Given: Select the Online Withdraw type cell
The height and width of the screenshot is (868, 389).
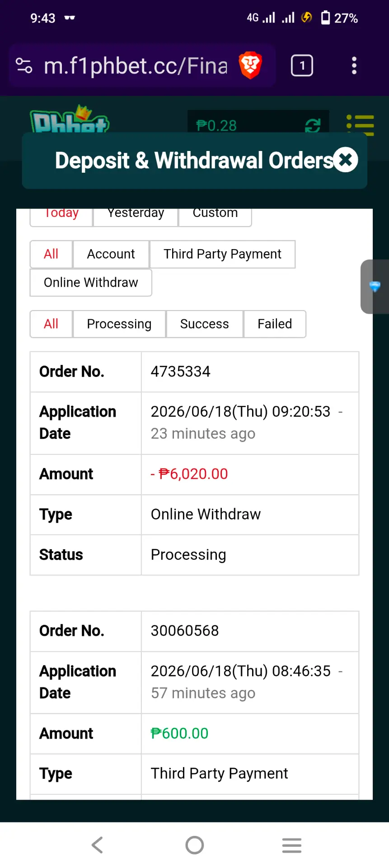Looking at the screenshot, I should [250, 514].
